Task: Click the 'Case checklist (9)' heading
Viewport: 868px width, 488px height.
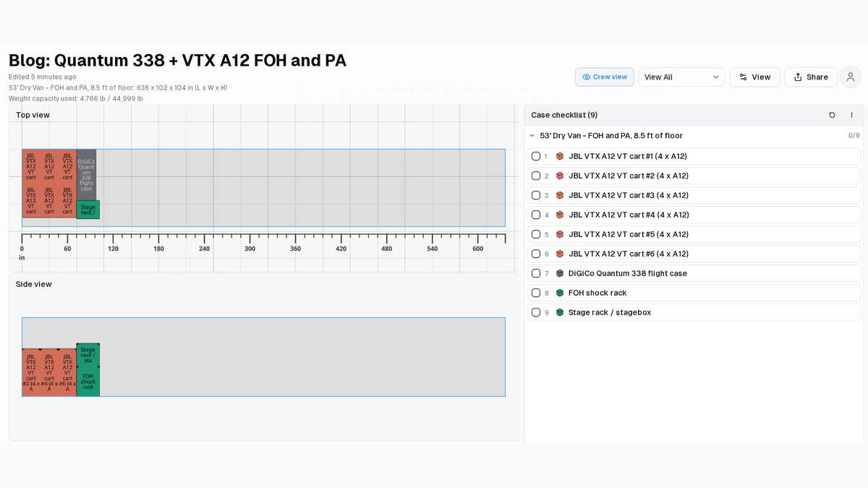Action: 564,115
